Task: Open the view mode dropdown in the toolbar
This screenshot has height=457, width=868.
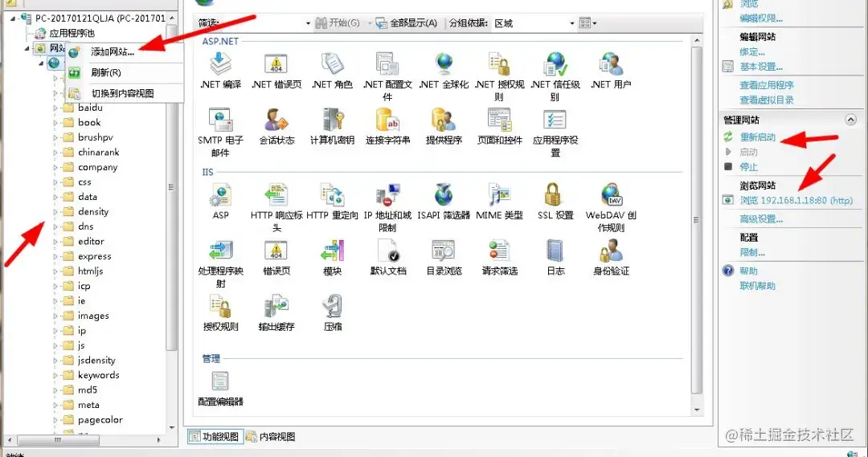Action: tap(588, 23)
